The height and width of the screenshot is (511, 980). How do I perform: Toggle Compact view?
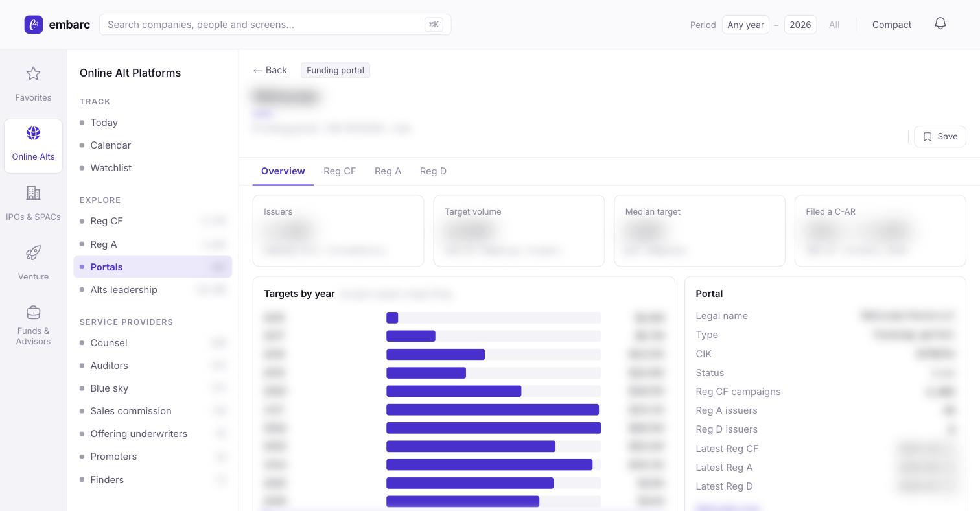pyautogui.click(x=892, y=25)
